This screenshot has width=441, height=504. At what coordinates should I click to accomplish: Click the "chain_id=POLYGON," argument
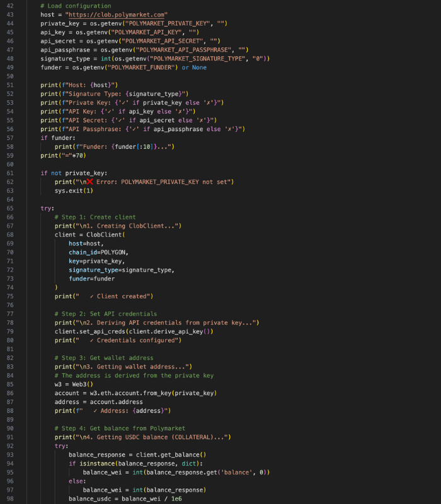tap(99, 253)
